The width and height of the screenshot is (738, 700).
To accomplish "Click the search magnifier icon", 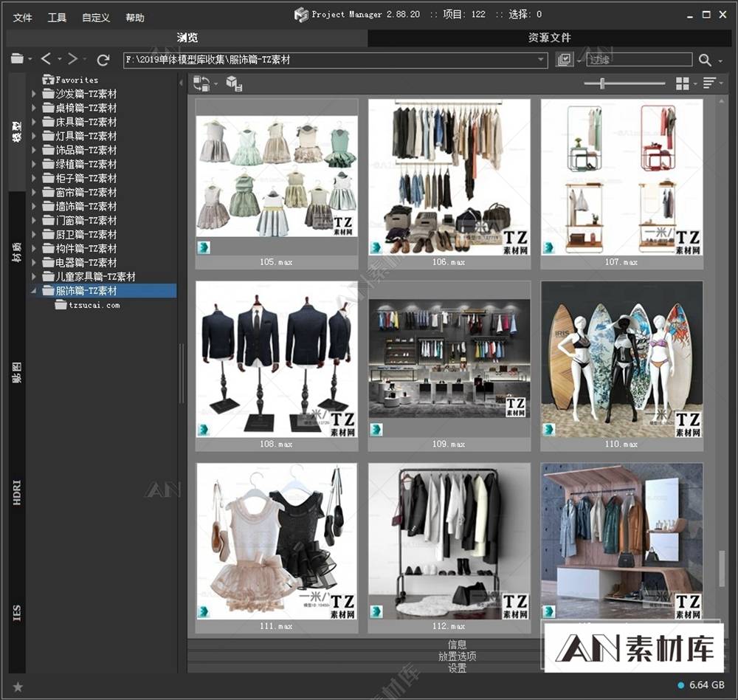I will click(706, 61).
